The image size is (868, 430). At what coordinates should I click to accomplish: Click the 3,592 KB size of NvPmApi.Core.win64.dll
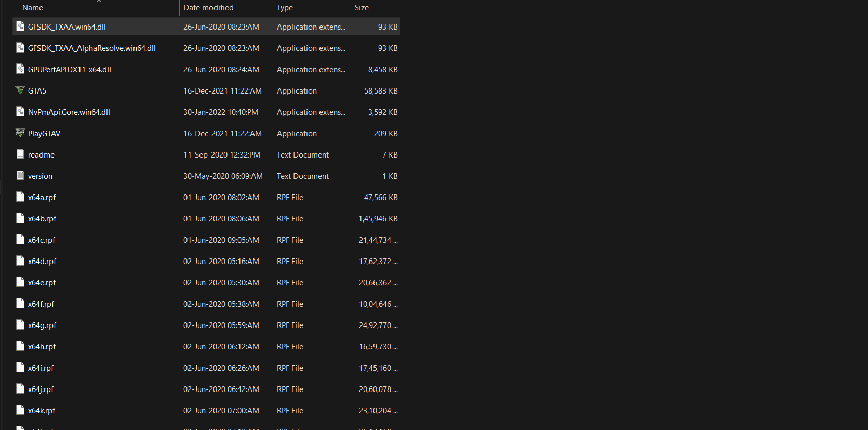point(383,112)
